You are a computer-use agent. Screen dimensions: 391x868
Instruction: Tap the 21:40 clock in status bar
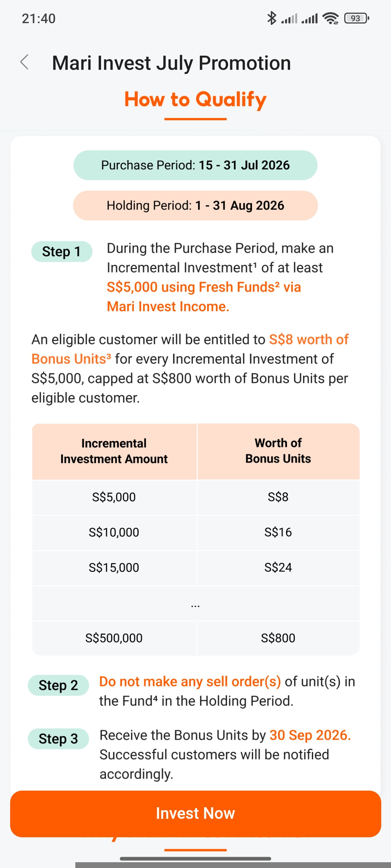pyautogui.click(x=39, y=18)
